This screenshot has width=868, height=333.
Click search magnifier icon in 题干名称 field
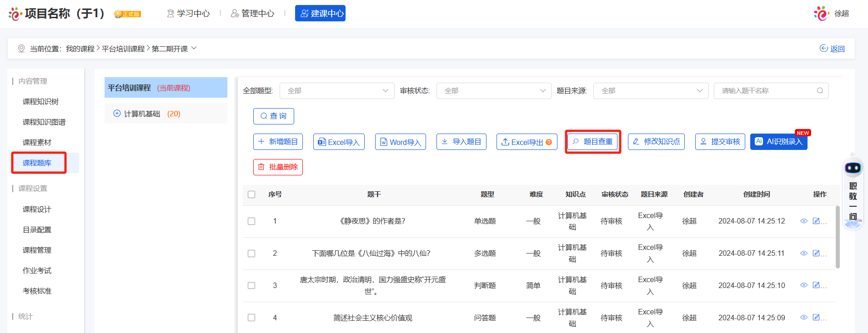pyautogui.click(x=820, y=91)
